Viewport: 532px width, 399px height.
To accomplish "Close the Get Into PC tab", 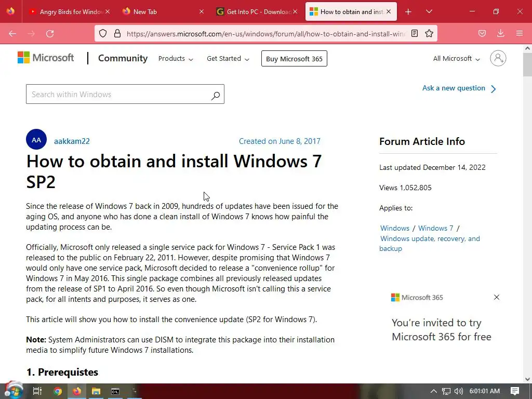I will [x=295, y=11].
